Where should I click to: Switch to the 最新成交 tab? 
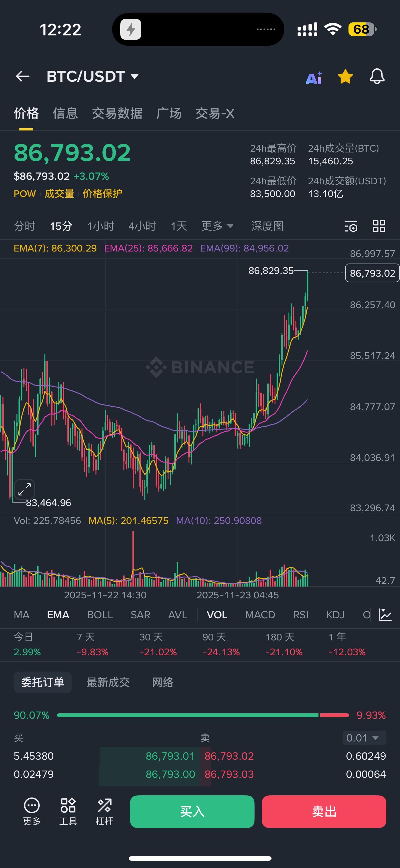click(x=108, y=682)
